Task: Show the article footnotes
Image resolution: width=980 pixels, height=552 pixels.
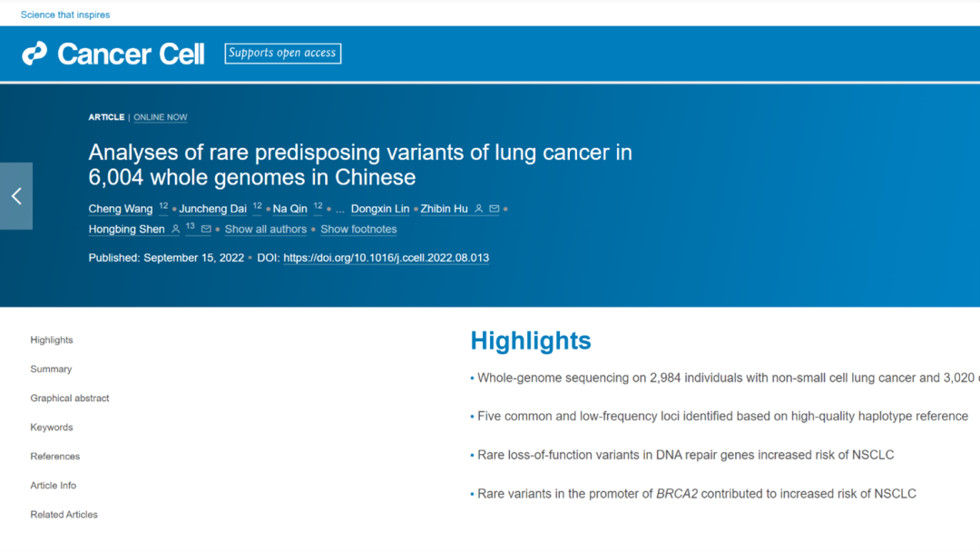Action: tap(358, 230)
